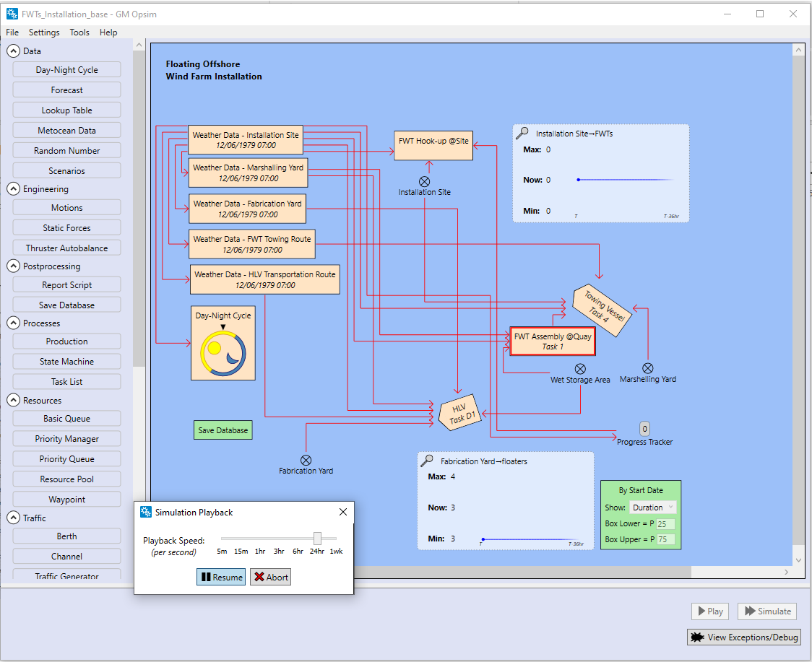Collapse the Resources section in the sidebar
This screenshot has height=662, width=812.
point(13,400)
